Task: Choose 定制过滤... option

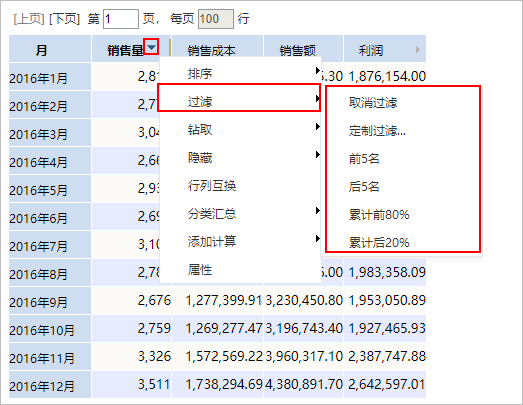Action: [403, 130]
